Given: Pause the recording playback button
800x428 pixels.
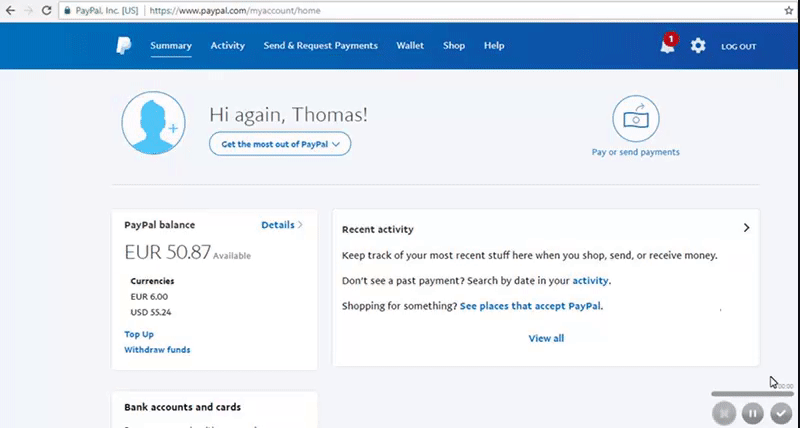Looking at the screenshot, I should pos(753,412).
